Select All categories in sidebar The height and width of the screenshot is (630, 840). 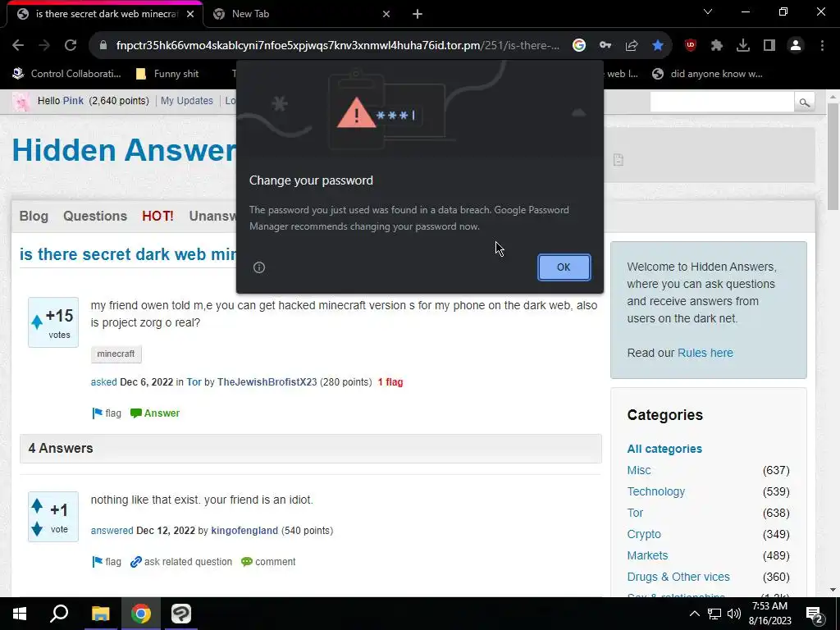(664, 449)
